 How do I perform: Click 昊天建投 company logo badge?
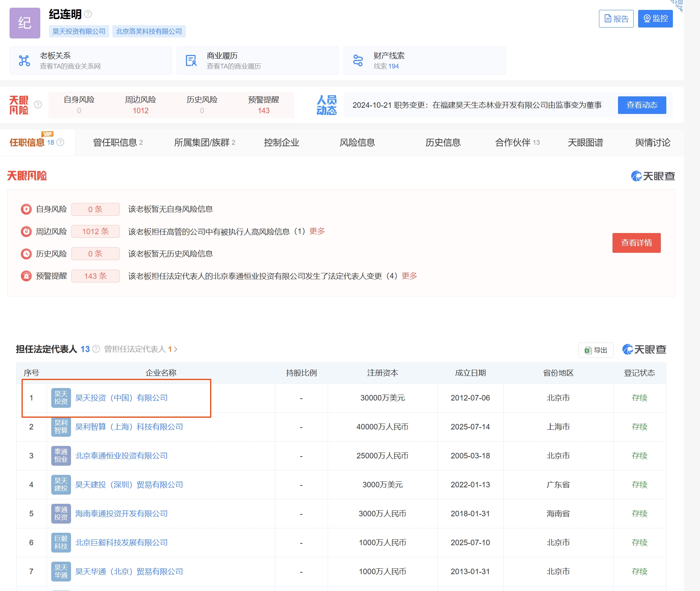click(61, 485)
